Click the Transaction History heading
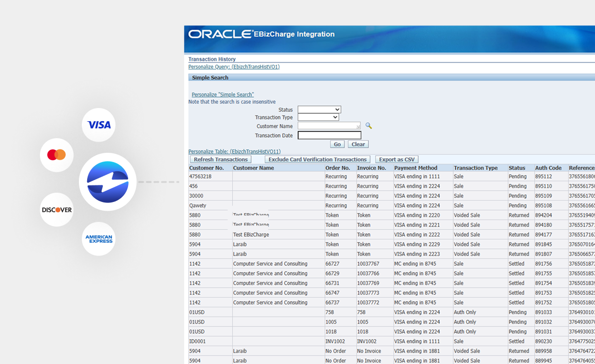 point(212,59)
